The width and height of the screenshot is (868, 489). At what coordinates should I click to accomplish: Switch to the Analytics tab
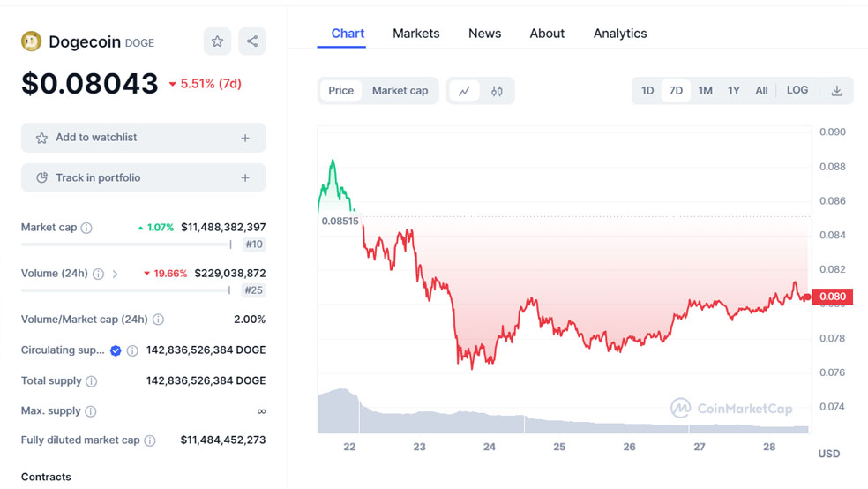(619, 34)
